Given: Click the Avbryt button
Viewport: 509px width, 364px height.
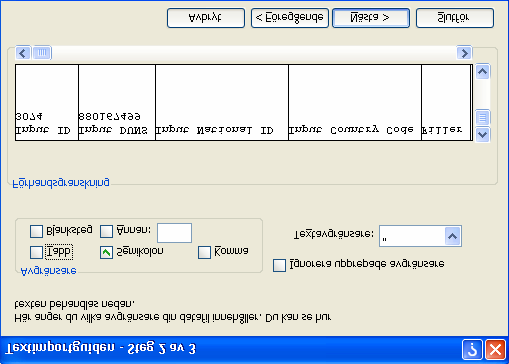Looking at the screenshot, I should [x=206, y=18].
